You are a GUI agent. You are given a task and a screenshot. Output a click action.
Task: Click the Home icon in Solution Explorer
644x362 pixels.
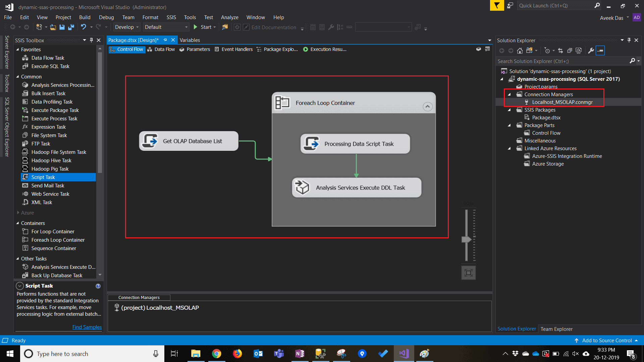click(520, 51)
